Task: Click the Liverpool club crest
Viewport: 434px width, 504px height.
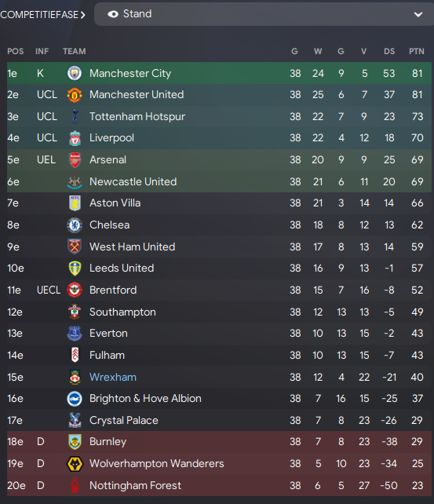Action: pyautogui.click(x=75, y=138)
